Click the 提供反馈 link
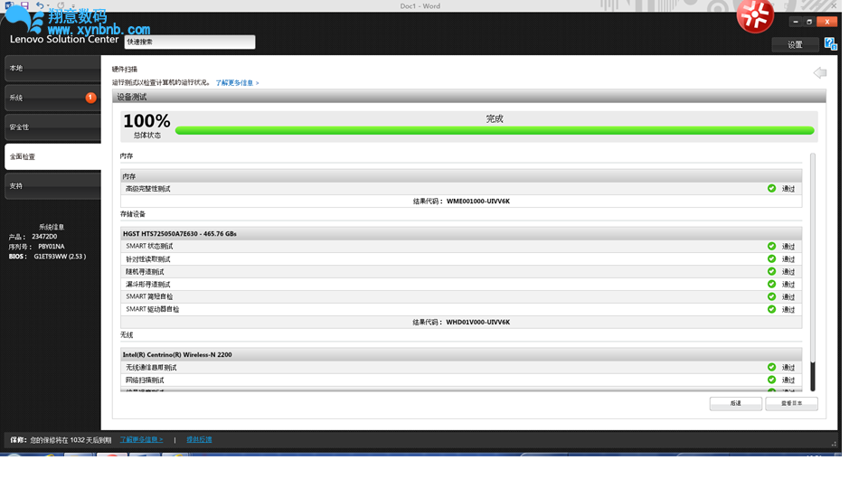Screen dimensions: 868x488 pyautogui.click(x=199, y=440)
